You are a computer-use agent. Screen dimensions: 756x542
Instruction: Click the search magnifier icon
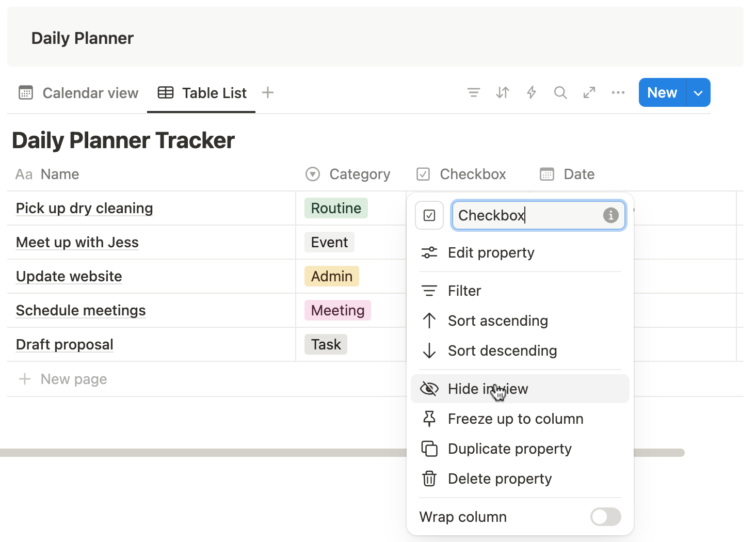coord(560,93)
